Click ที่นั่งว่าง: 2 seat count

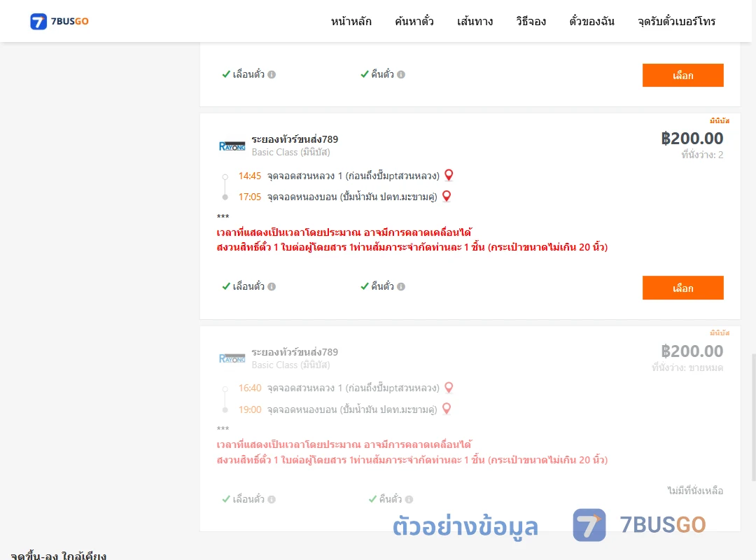pyautogui.click(x=702, y=155)
